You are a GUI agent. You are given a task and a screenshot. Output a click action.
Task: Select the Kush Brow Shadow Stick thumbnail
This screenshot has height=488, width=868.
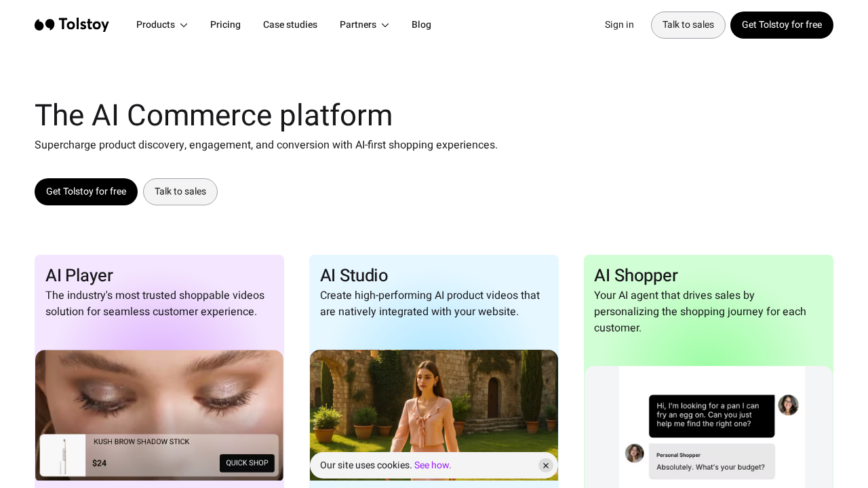point(63,455)
